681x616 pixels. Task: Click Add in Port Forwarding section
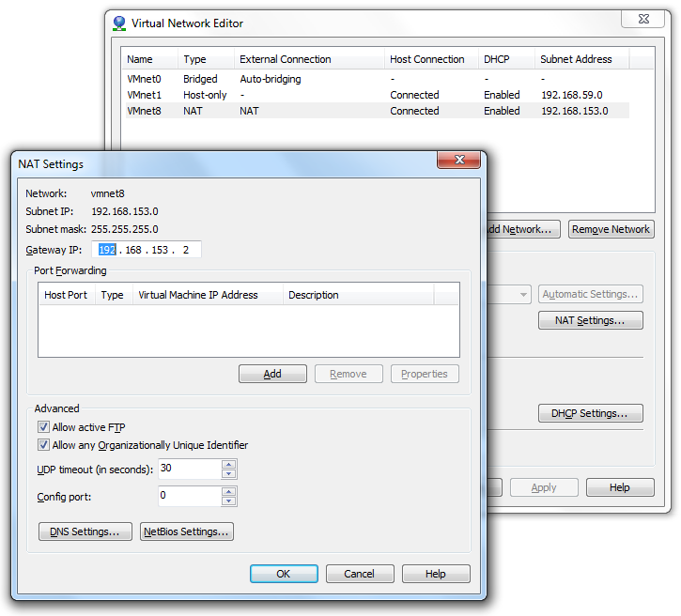click(272, 374)
